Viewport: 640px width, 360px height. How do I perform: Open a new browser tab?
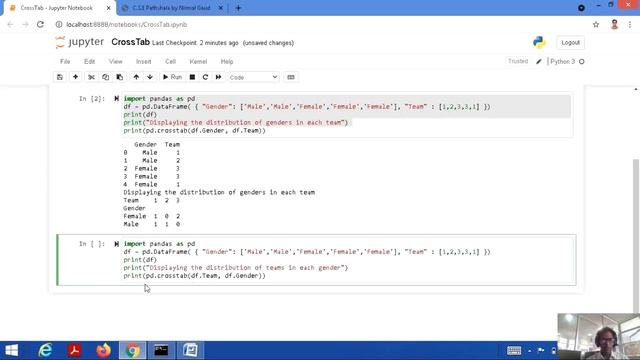point(238,8)
